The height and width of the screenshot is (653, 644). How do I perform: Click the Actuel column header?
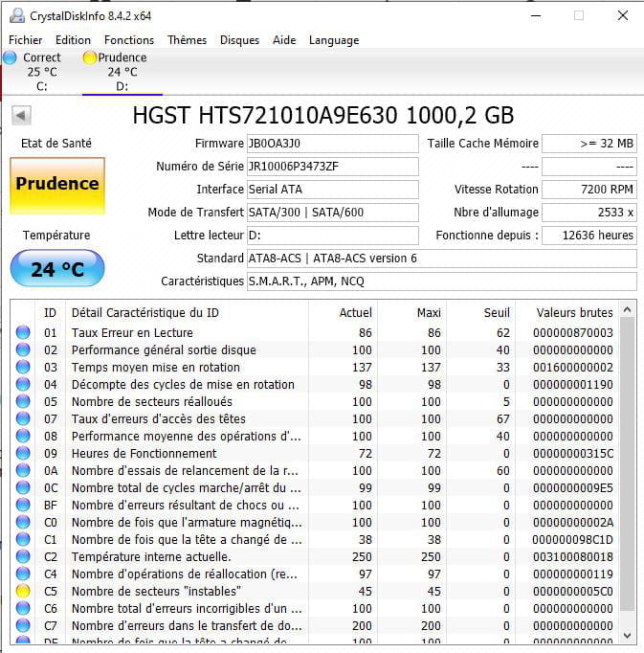point(343,313)
